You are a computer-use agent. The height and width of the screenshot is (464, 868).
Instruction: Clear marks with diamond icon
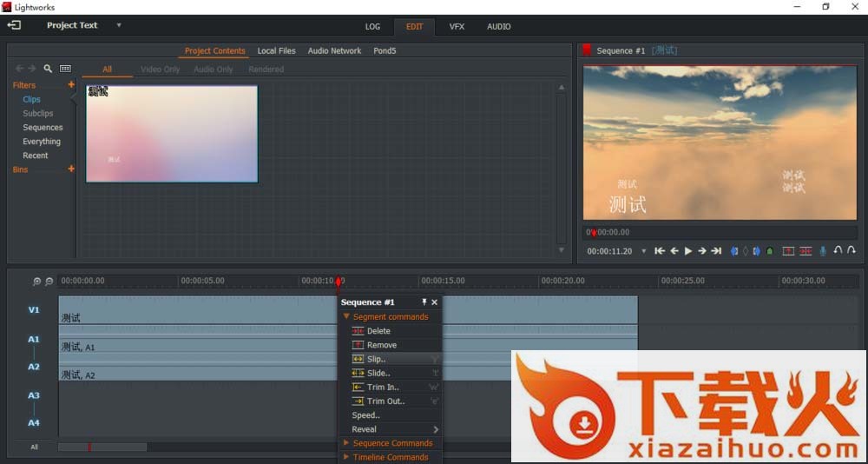[745, 251]
